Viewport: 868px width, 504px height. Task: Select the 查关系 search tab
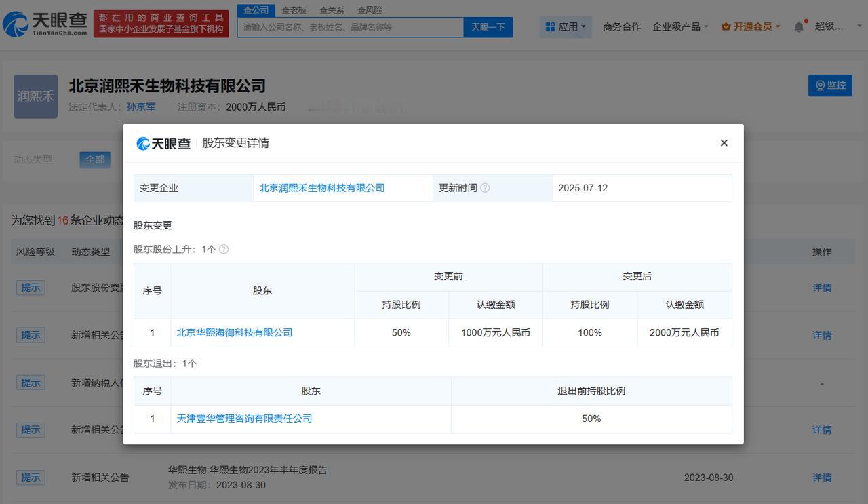coord(332,10)
